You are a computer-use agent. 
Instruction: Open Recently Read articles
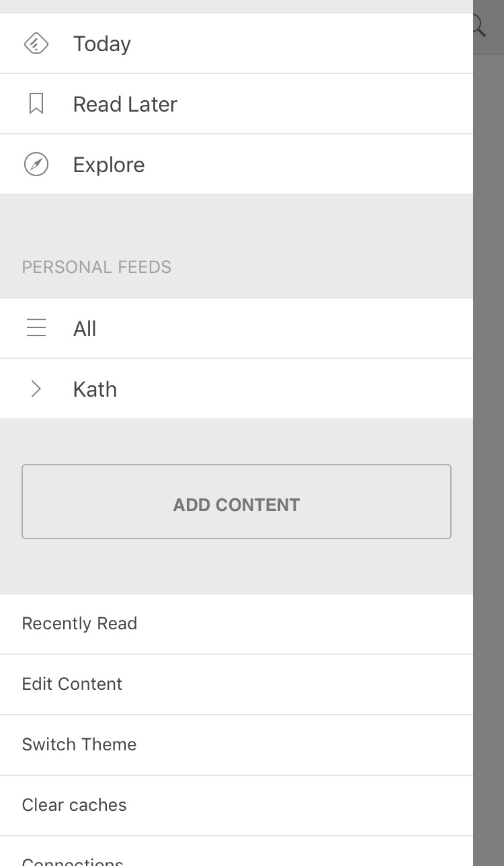[x=237, y=624]
